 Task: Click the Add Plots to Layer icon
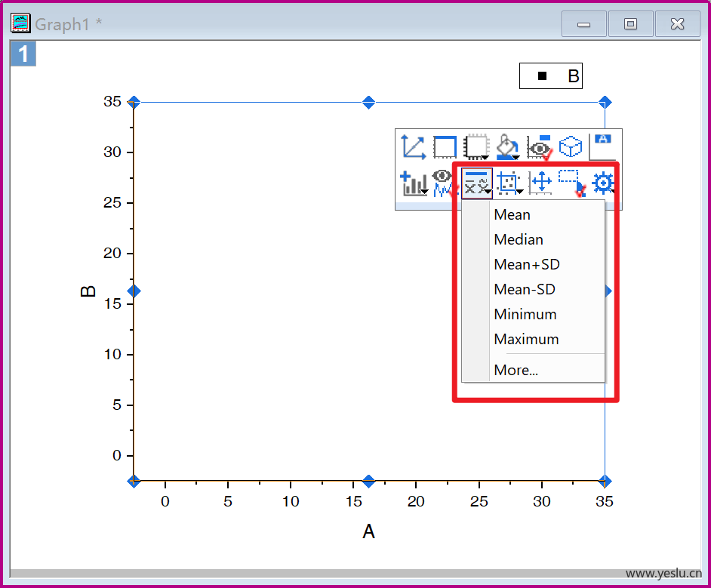pos(414,183)
